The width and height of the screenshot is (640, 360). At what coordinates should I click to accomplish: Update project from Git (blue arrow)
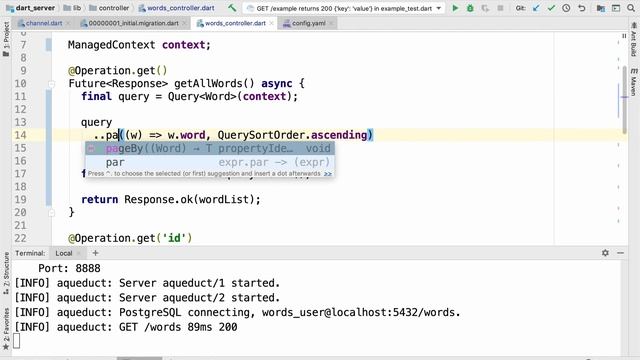tap(536, 8)
